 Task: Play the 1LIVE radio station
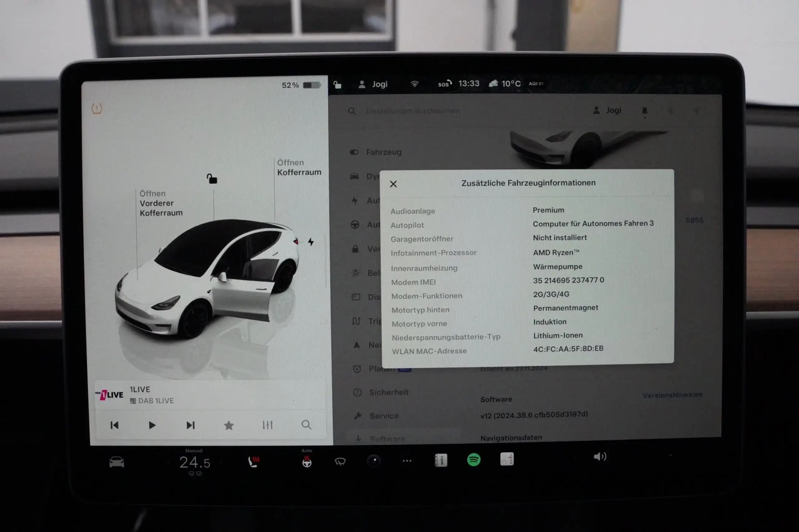click(x=152, y=425)
